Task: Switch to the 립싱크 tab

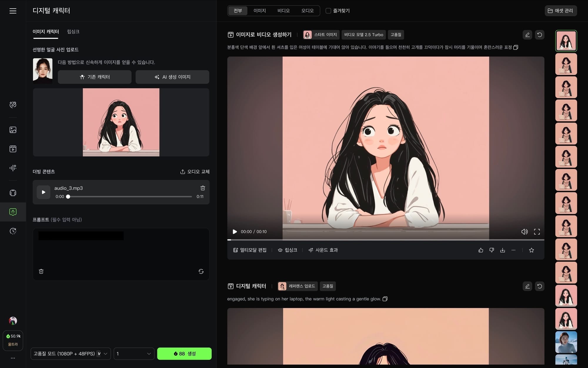Action: [x=73, y=32]
